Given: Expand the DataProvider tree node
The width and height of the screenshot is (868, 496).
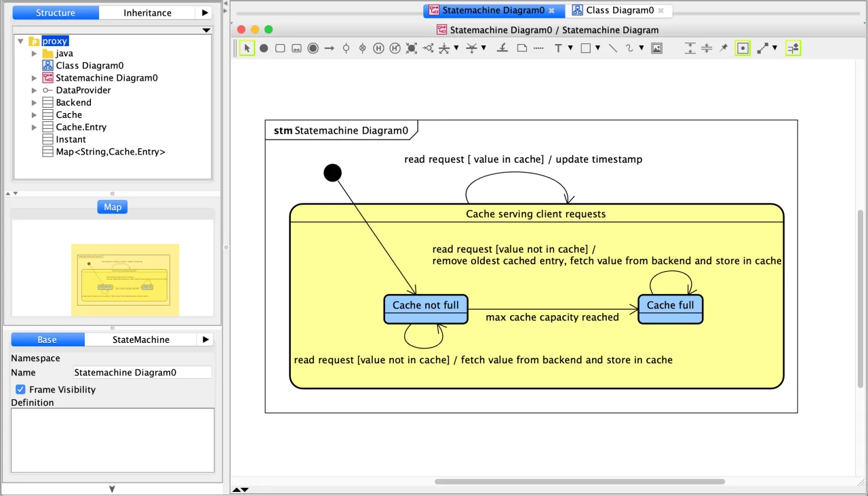Looking at the screenshot, I should (35, 90).
